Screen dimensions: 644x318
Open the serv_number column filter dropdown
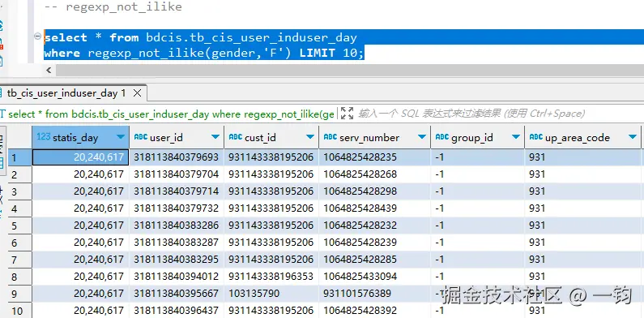click(x=422, y=137)
